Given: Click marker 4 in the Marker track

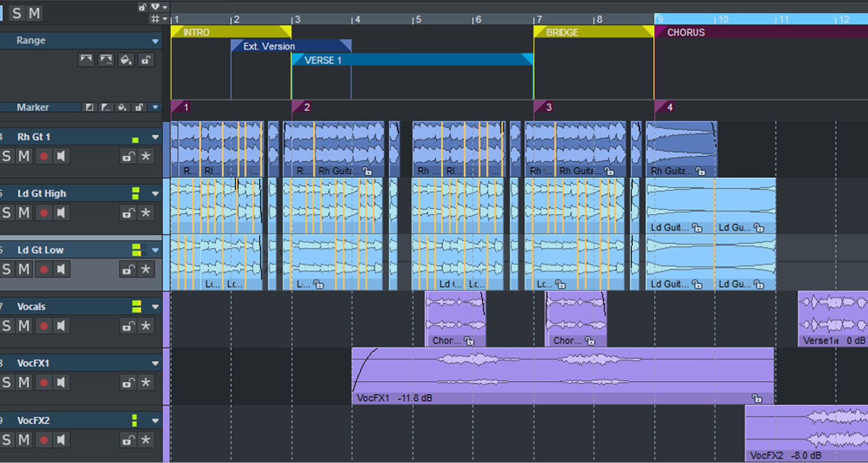Looking at the screenshot, I should point(664,107).
